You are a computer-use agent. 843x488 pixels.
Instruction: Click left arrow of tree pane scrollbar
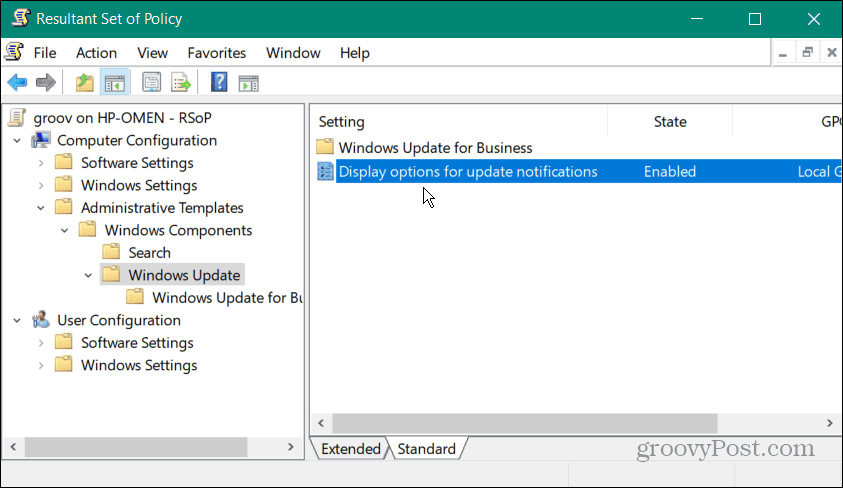13,447
